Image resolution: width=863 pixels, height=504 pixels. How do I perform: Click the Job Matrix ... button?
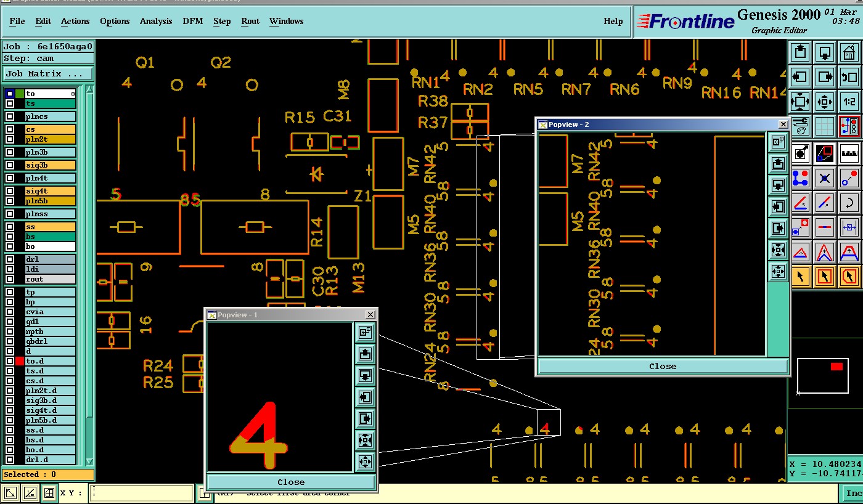[47, 73]
